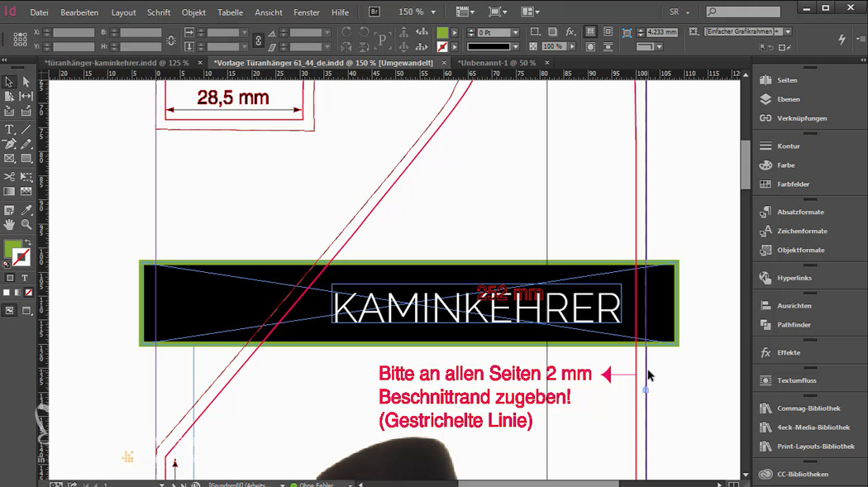
Task: Click the rotate 90° clockwise icon
Action: pos(346,32)
